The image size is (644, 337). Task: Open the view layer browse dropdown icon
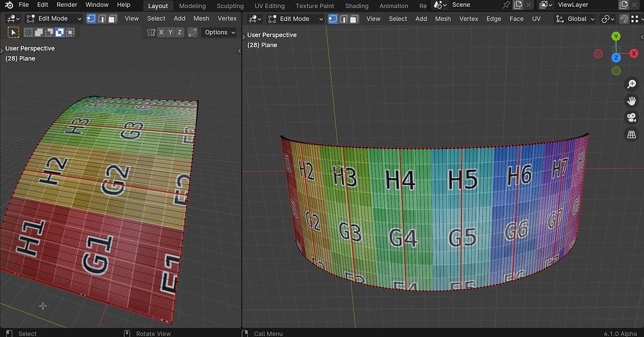tap(545, 5)
